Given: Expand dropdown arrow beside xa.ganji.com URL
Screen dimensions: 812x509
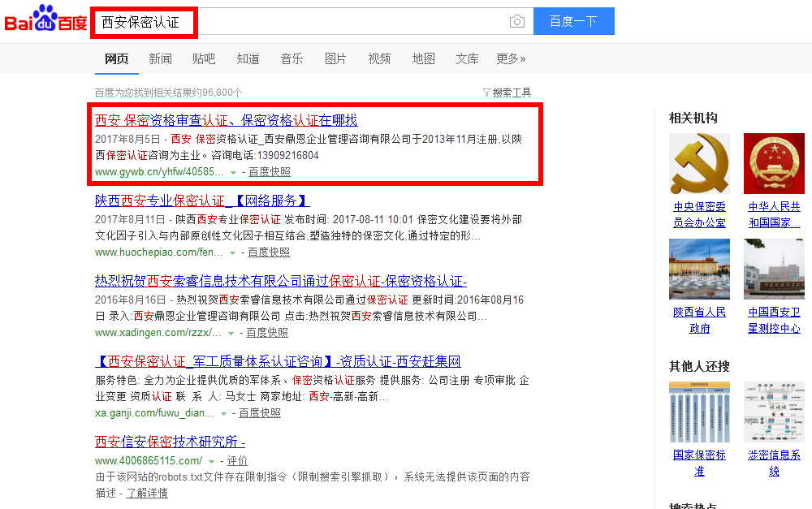Looking at the screenshot, I should tap(224, 413).
